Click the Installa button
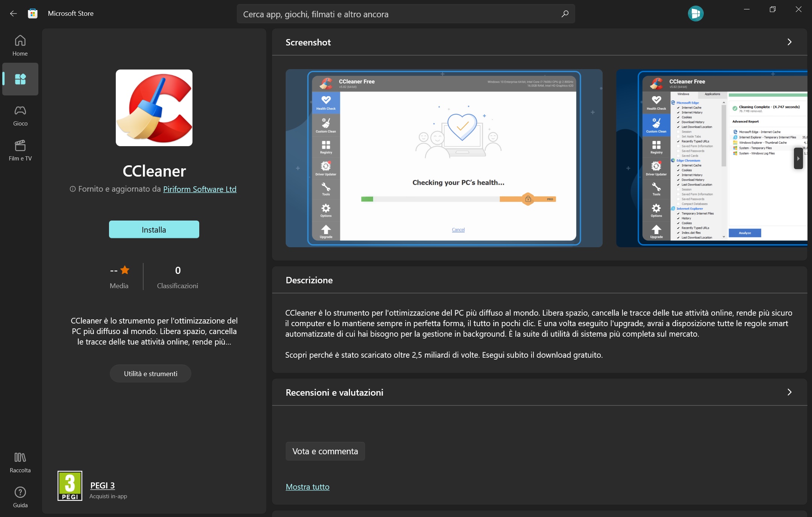 (x=154, y=230)
